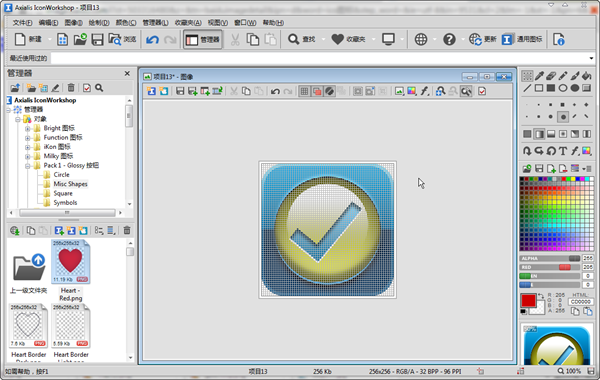
Task: Select the Heart - Red.png thumbnail
Action: (x=70, y=262)
